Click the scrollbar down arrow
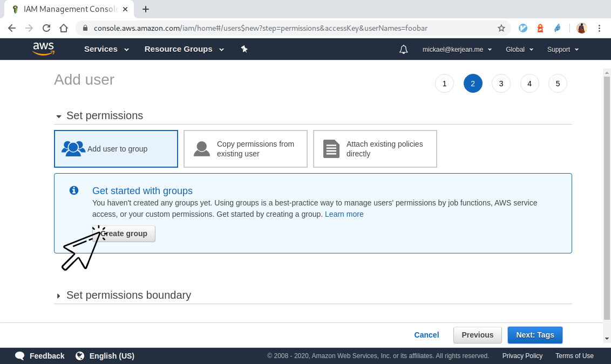The width and height of the screenshot is (611, 364). [607, 339]
